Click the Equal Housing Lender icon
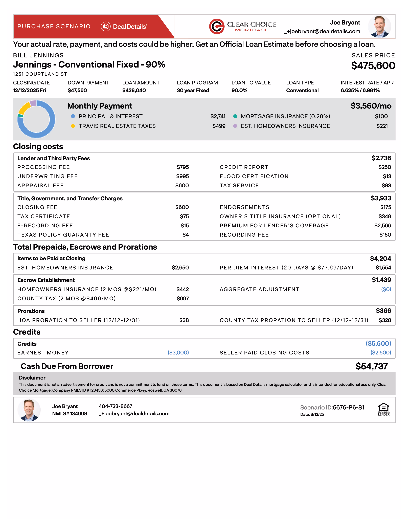411x532 pixels. pos(383,409)
